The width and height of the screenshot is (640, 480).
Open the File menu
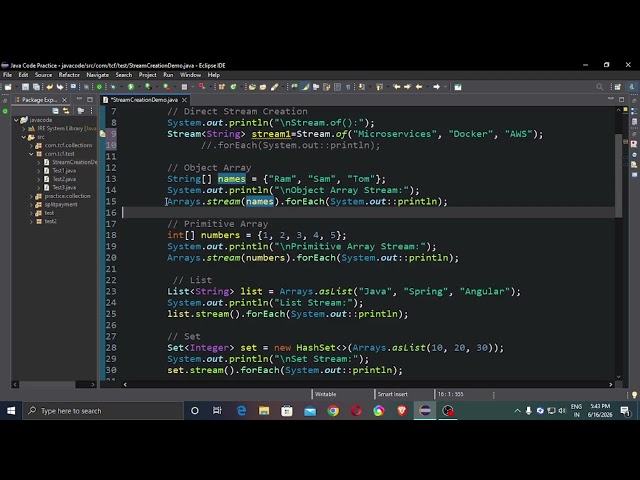click(7, 75)
